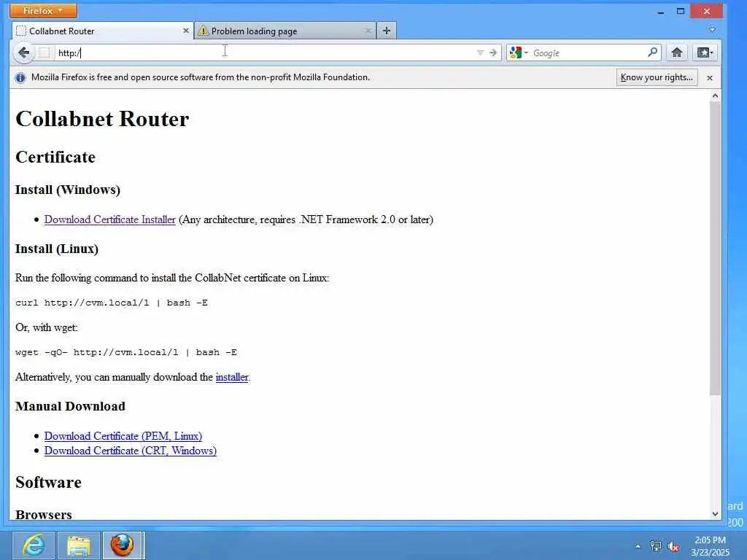Viewport: 747px width, 560px height.
Task: Click the network tray icon
Action: 656,547
